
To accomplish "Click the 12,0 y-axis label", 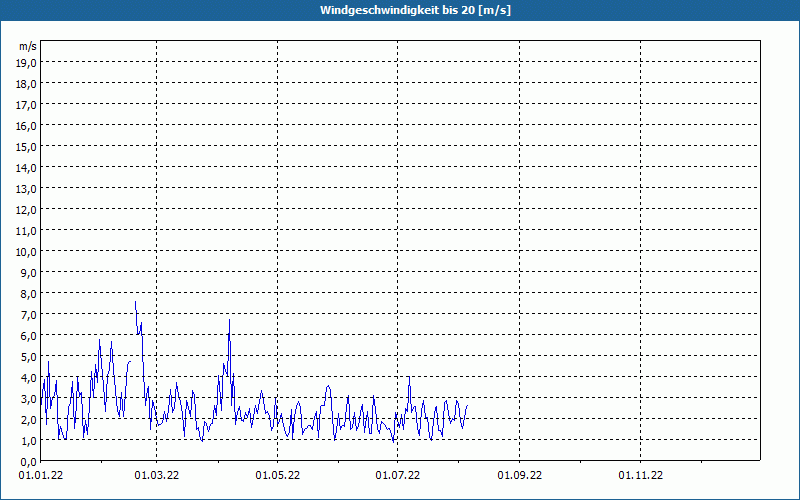I will click(26, 210).
